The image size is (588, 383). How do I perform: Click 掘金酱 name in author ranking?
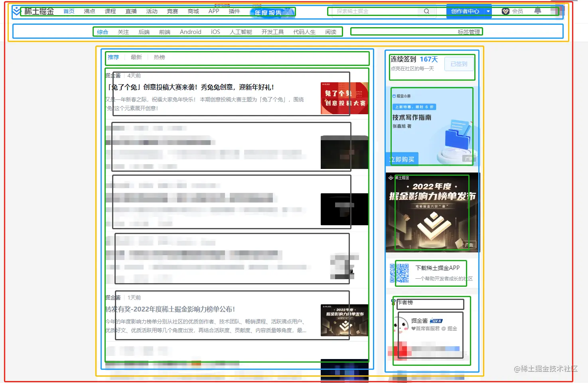[419, 321]
